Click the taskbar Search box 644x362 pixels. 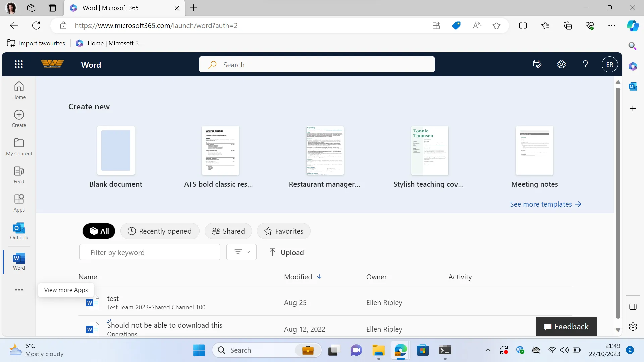pos(267,350)
